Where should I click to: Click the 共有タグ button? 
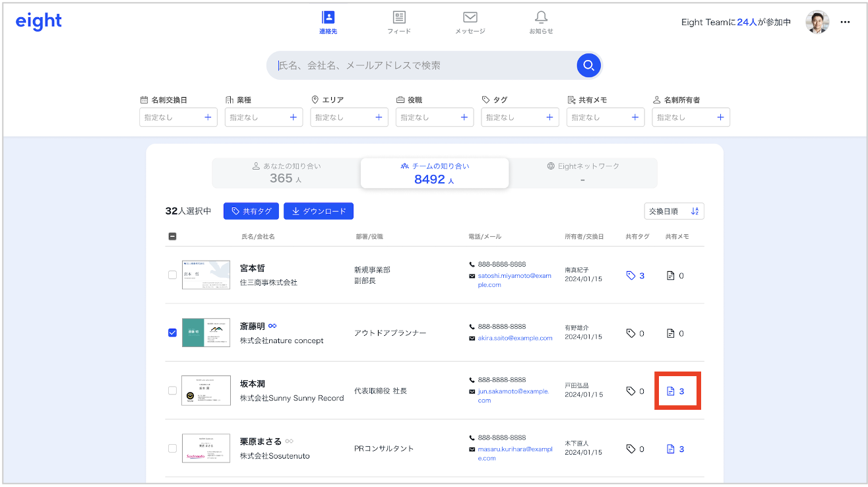251,211
